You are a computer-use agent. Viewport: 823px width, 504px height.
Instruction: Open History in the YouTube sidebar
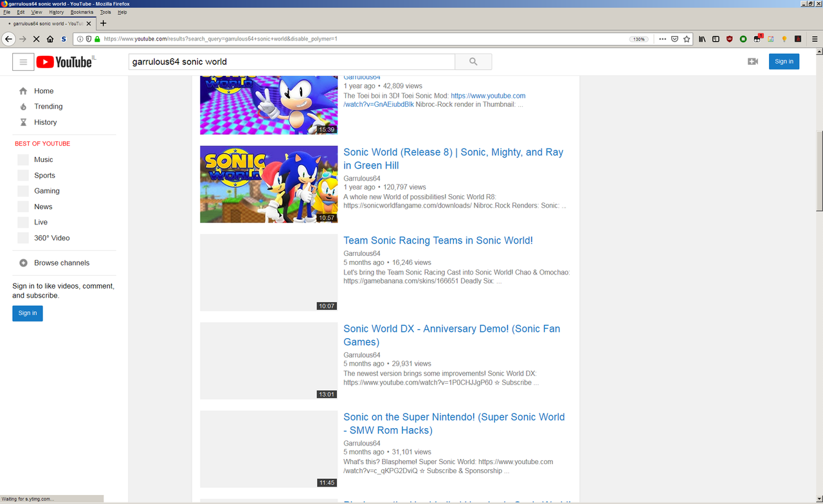coord(45,122)
